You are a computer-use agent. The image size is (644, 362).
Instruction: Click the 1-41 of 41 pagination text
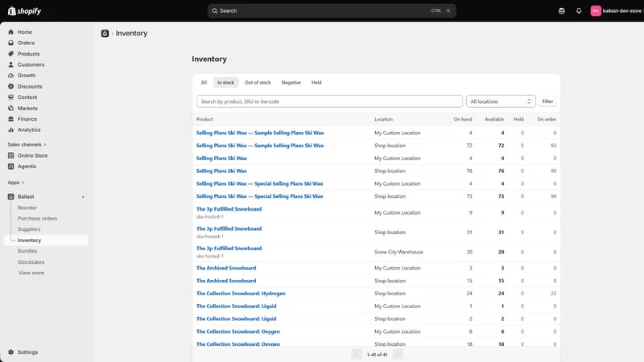(x=377, y=355)
